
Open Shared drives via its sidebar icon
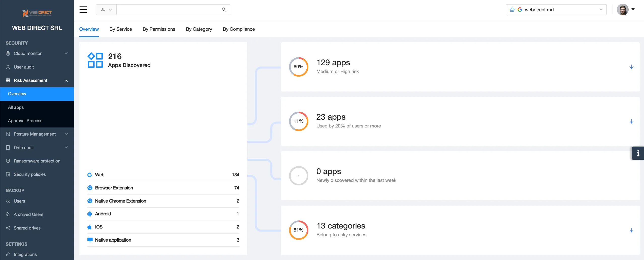8,228
